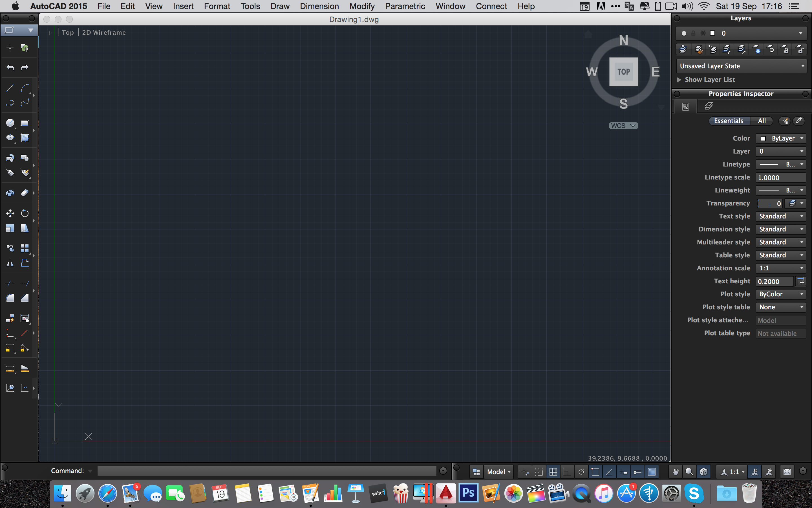Choose the Scale tool
The width and height of the screenshot is (812, 508).
[x=10, y=228]
